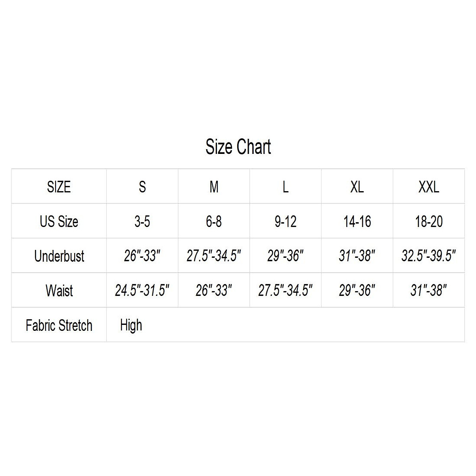Click the 32.5"-39.5" underbust cell

tap(428, 256)
